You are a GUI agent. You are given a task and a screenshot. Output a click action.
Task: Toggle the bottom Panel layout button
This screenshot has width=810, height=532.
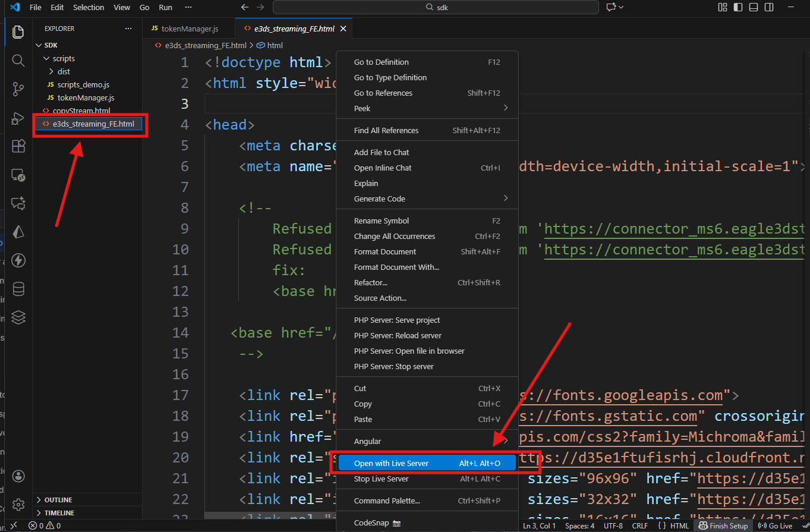pos(754,7)
